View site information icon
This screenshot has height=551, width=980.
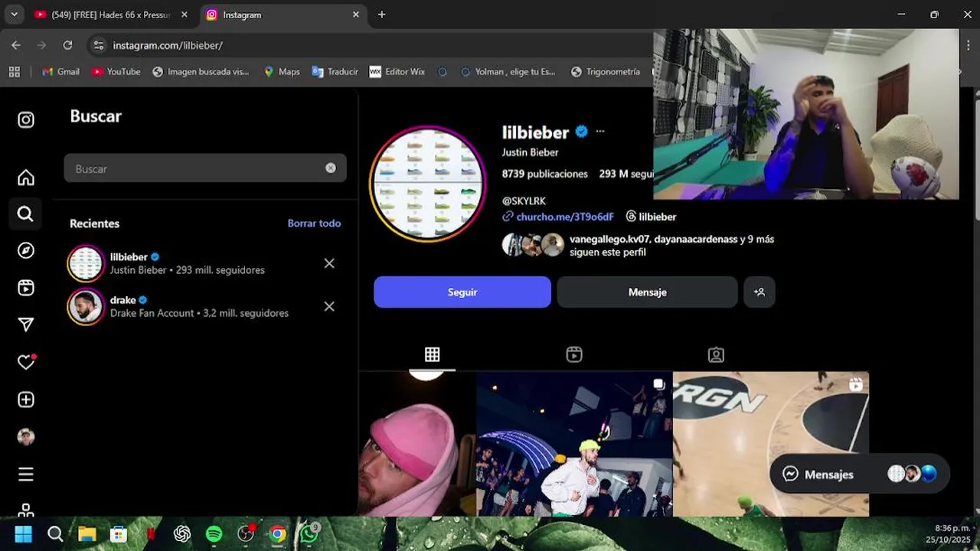tap(98, 45)
